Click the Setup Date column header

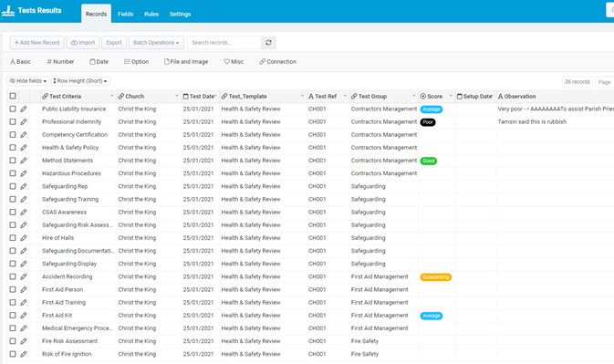(475, 97)
